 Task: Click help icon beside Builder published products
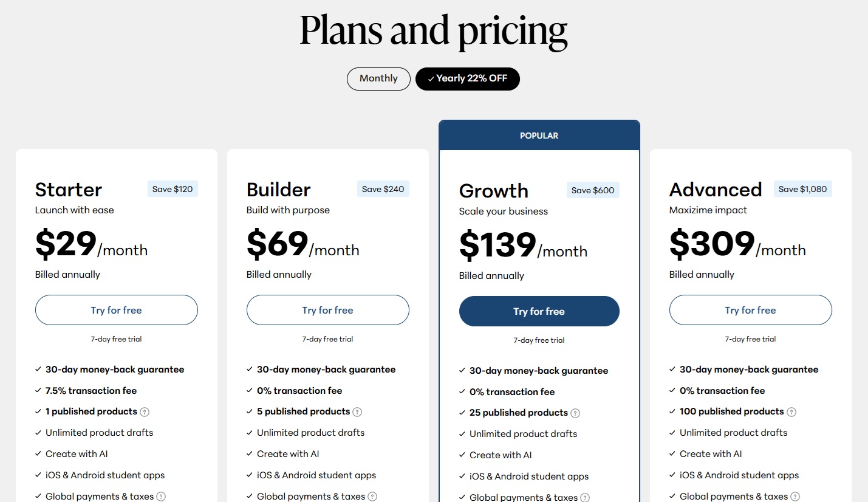357,412
